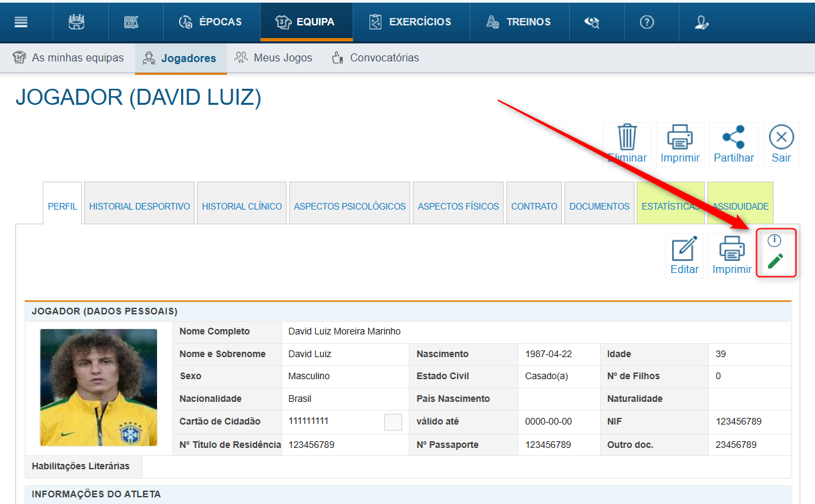Click the green pencil icon

776,261
